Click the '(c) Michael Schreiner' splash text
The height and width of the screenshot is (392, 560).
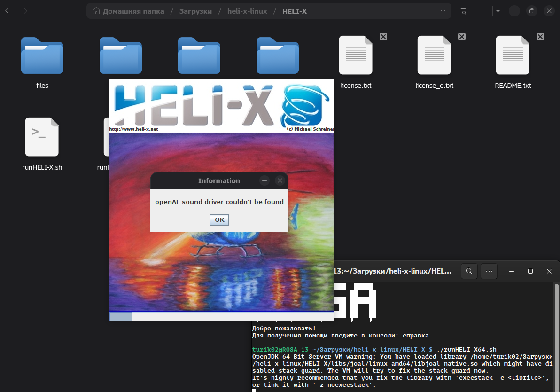311,129
